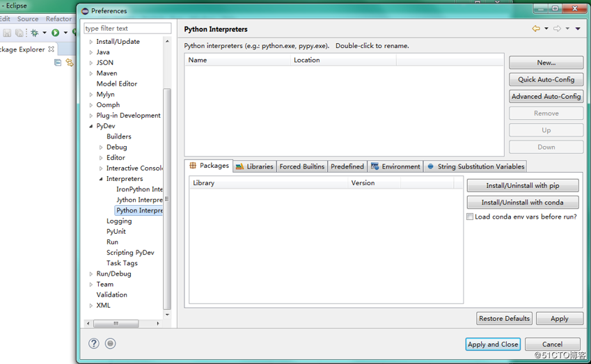Click the back navigation arrow in Preferences
Viewport: 591px width, 364px height.
coord(536,29)
